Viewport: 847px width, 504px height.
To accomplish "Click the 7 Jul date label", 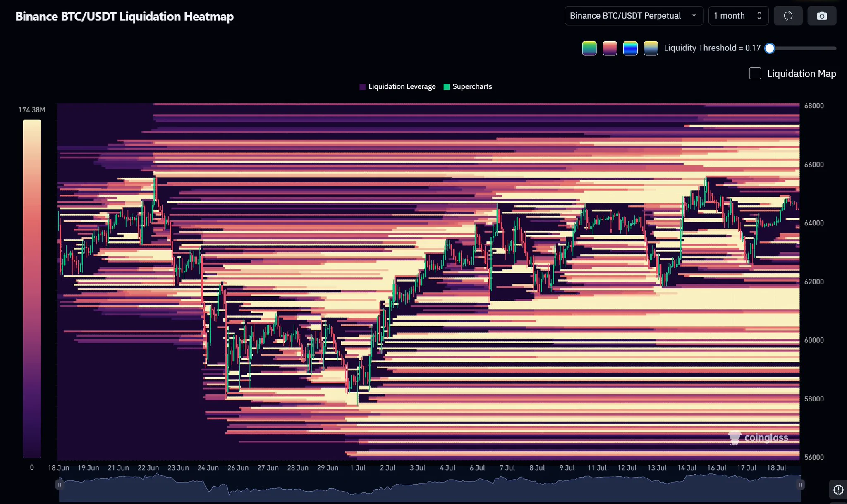I will [x=507, y=468].
